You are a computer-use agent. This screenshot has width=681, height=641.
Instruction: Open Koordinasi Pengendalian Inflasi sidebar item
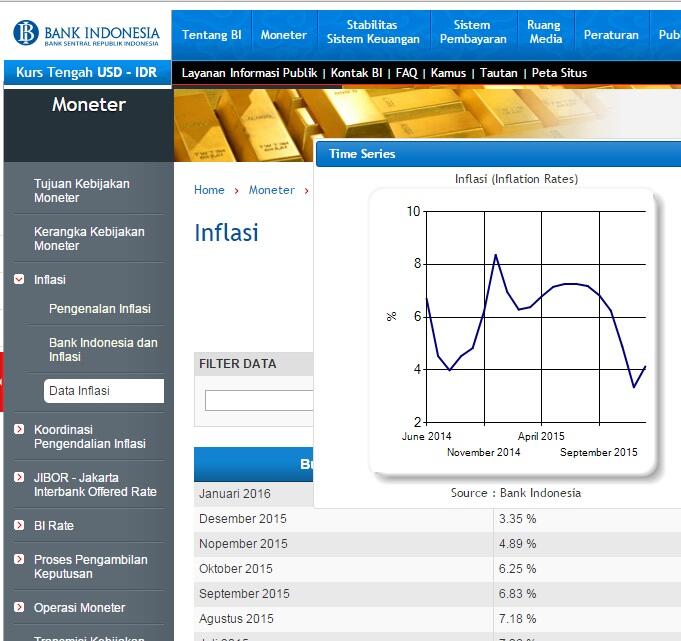point(90,436)
